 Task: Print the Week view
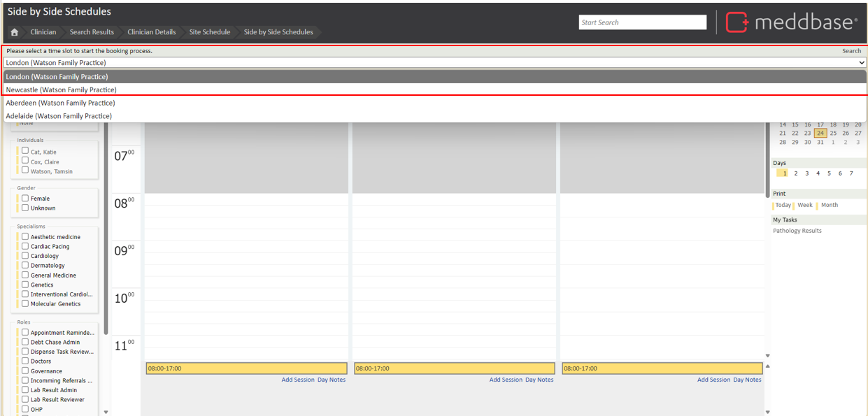[x=804, y=206]
